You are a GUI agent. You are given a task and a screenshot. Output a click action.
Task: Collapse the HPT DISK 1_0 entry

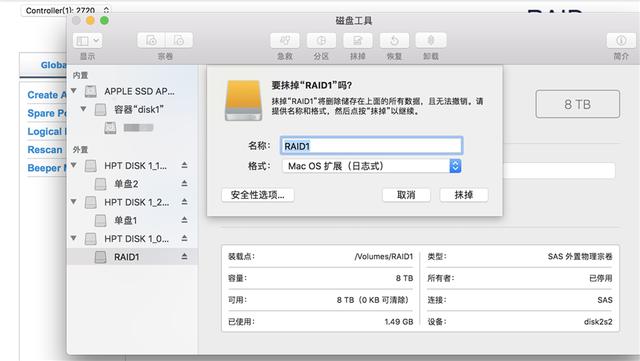pos(74,238)
